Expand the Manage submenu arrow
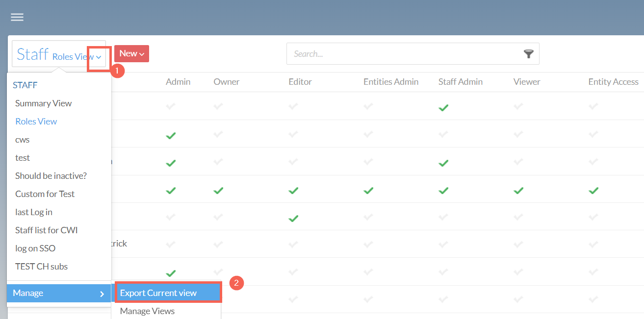 click(102, 294)
